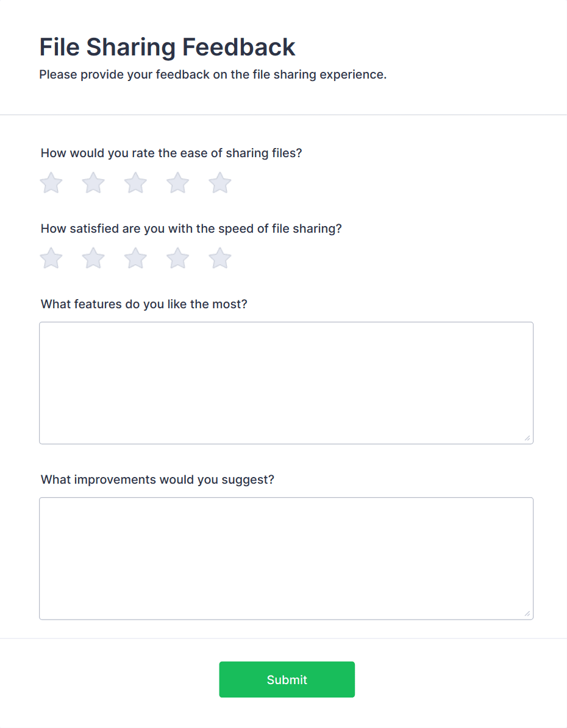Viewport: 567px width, 728px height.
Task: Give sharing speed five stars
Action: (220, 258)
